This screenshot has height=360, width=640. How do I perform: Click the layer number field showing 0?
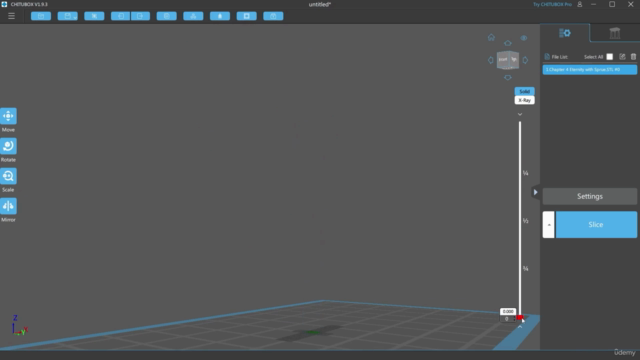coord(507,319)
